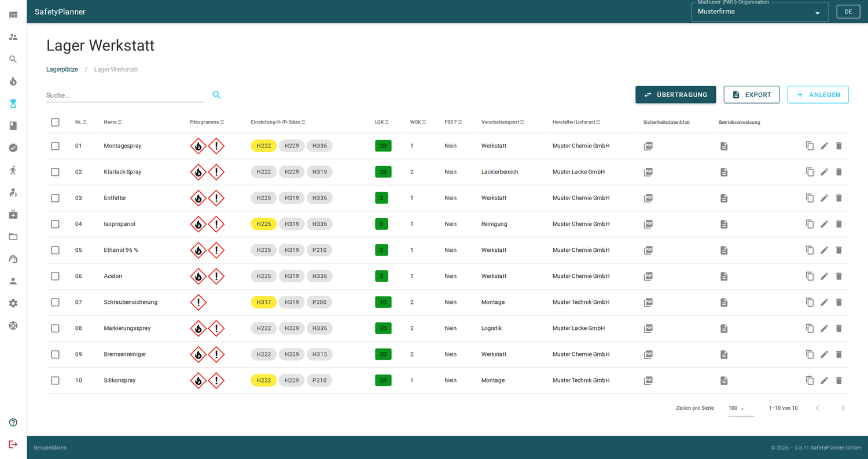Click the magnifier icon beside the search field
Image resolution: width=868 pixels, height=459 pixels.
point(216,95)
